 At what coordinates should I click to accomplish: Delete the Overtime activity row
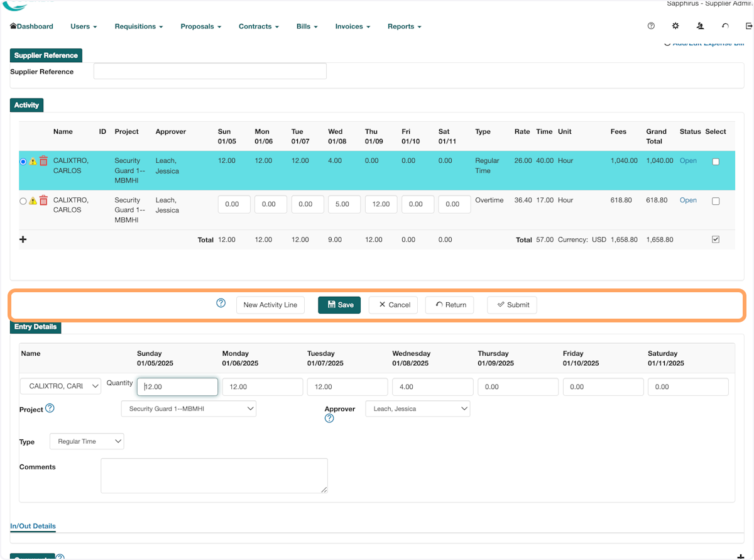click(x=43, y=200)
